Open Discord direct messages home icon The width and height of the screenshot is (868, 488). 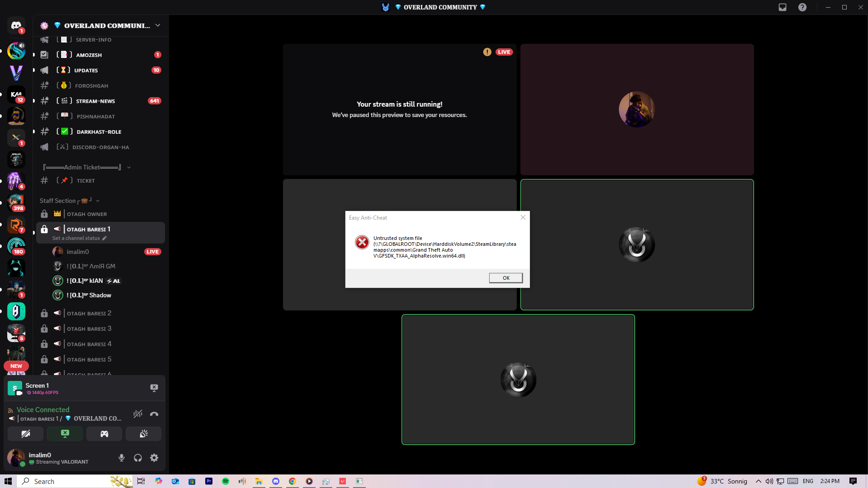16,25
